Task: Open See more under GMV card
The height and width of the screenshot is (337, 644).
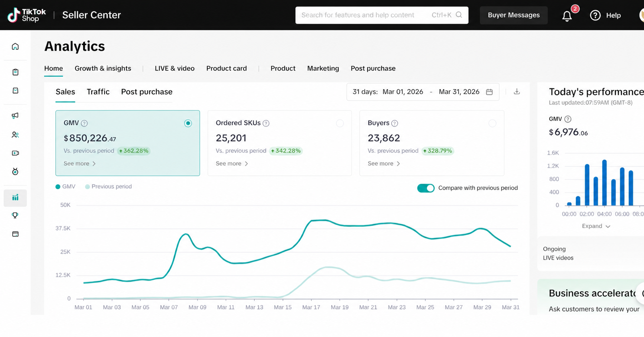Action: click(x=79, y=163)
